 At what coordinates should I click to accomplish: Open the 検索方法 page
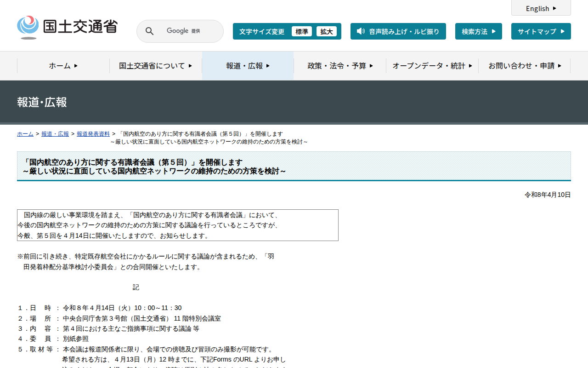click(x=479, y=31)
